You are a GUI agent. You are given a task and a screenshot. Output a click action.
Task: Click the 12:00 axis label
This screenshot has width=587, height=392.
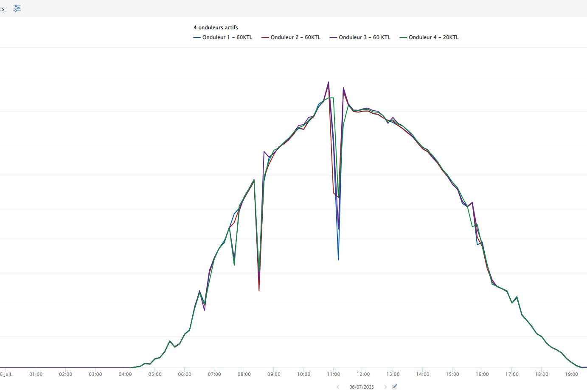[x=363, y=374]
